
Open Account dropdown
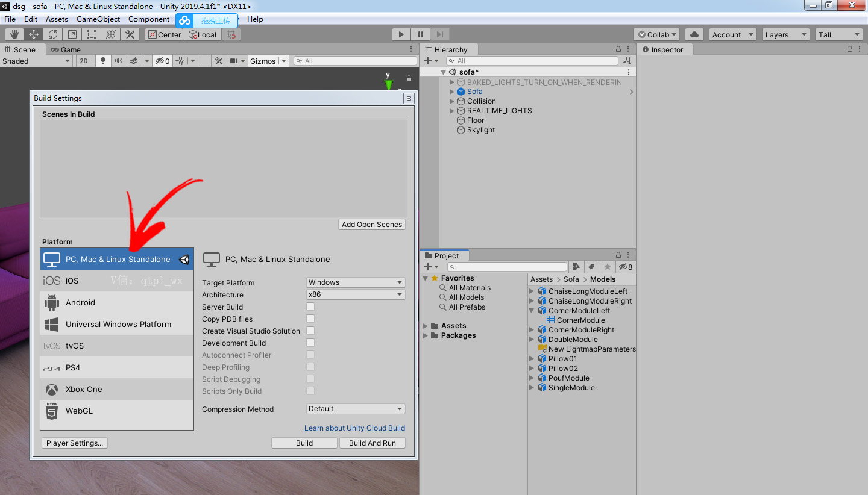pos(732,34)
